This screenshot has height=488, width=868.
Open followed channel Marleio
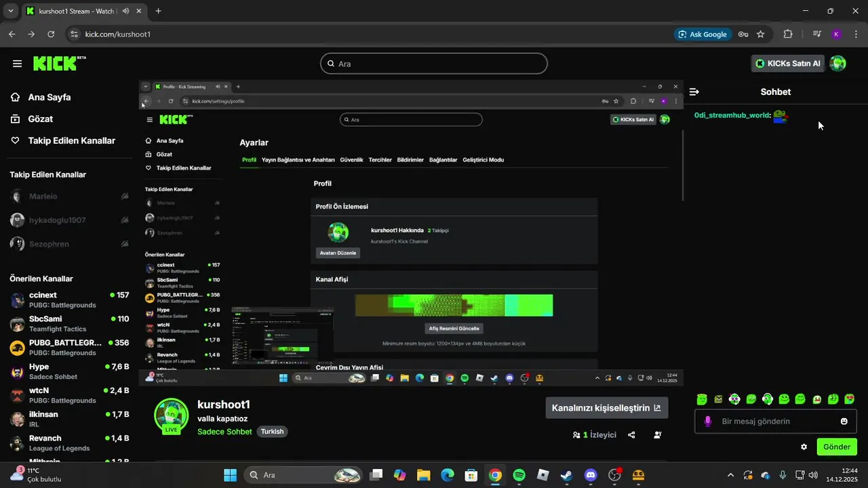coord(43,197)
